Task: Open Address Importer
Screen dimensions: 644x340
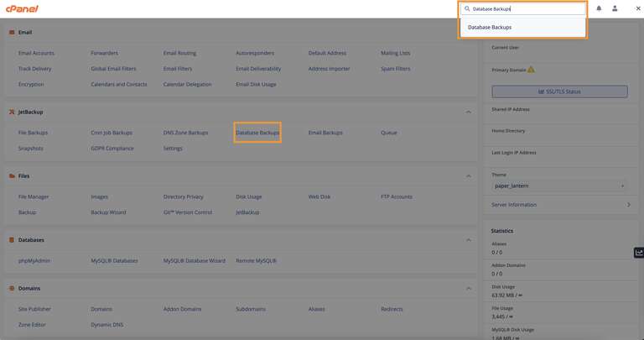Action: click(329, 69)
